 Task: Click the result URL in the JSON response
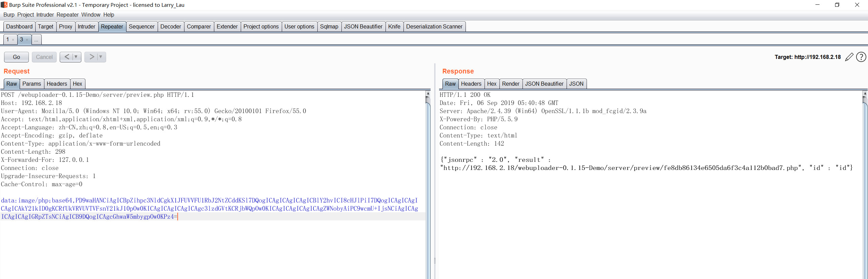(x=621, y=168)
